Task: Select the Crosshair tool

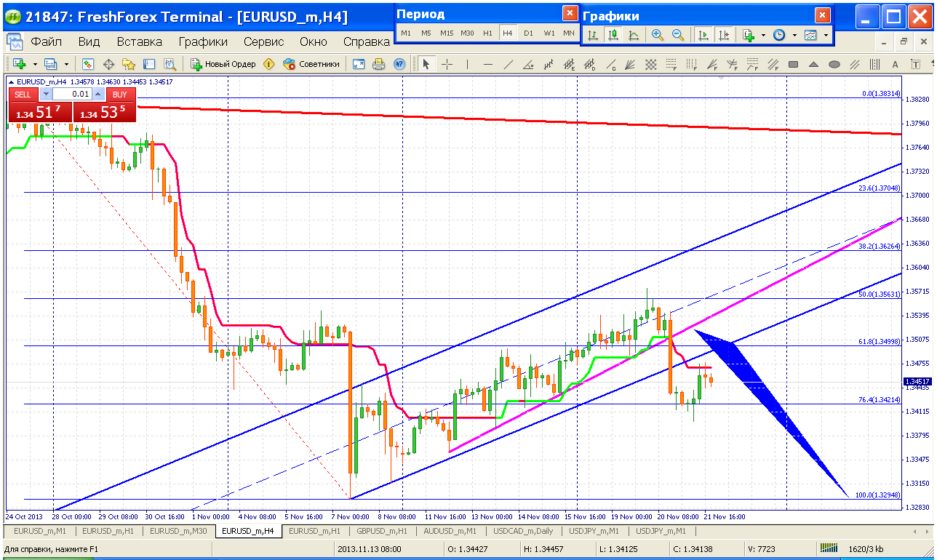Action: click(x=447, y=64)
